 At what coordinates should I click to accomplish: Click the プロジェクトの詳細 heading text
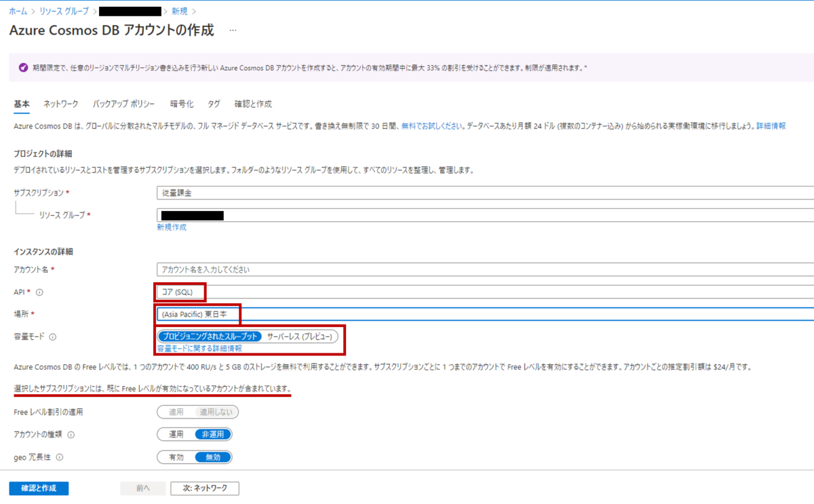coord(42,154)
